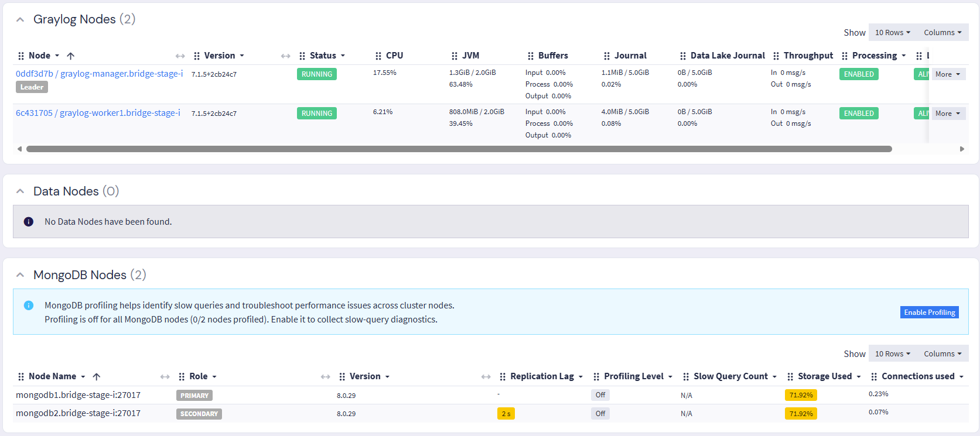
Task: Click the info icon in Data Nodes notice
Action: coord(28,222)
